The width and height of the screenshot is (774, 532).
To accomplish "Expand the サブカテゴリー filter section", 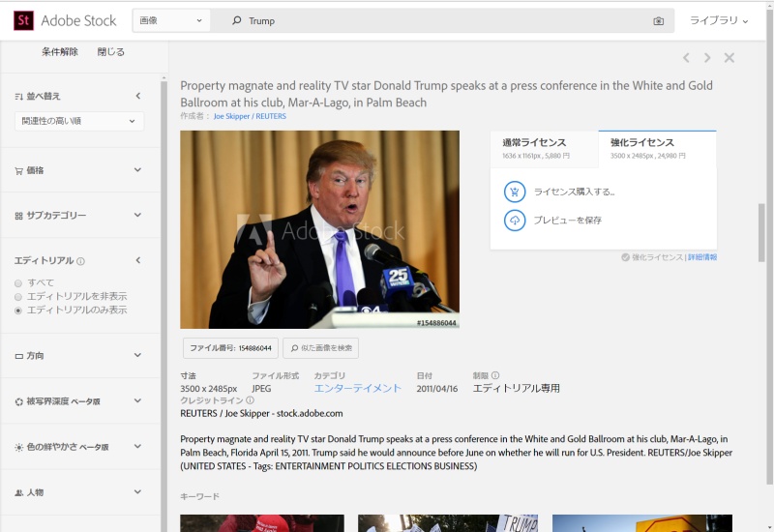I will [x=137, y=215].
